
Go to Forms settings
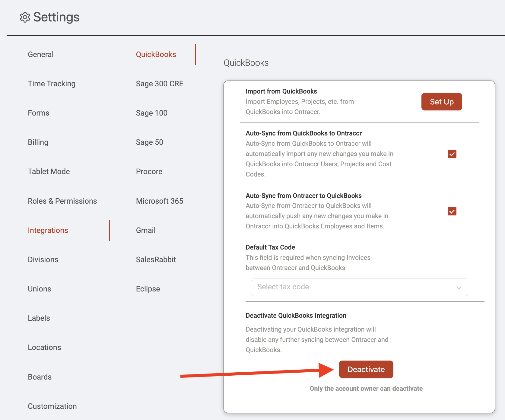[x=39, y=113]
